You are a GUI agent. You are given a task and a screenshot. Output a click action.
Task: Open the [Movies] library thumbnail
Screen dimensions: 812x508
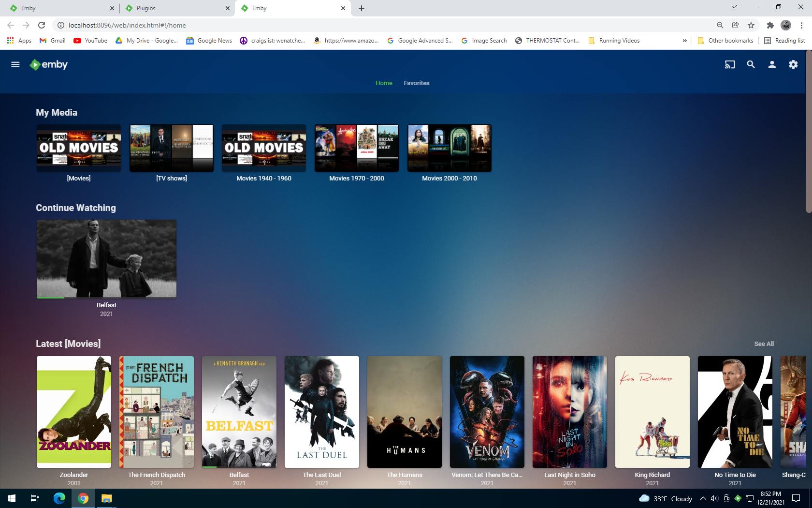pyautogui.click(x=79, y=148)
